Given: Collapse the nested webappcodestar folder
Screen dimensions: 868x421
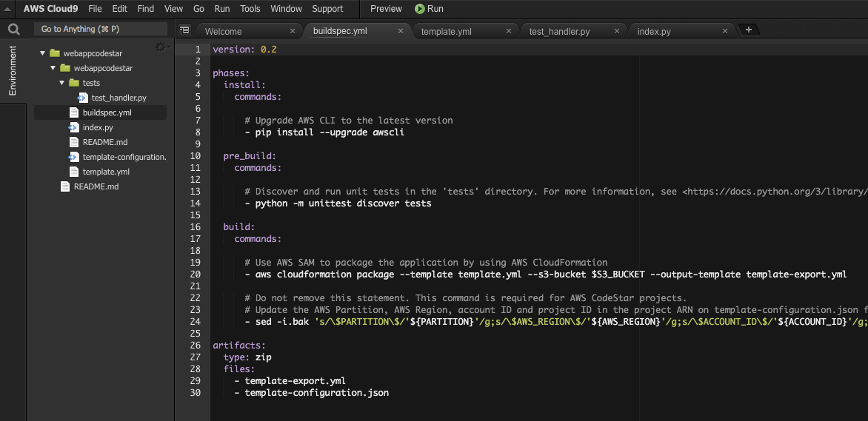Looking at the screenshot, I should (x=53, y=68).
